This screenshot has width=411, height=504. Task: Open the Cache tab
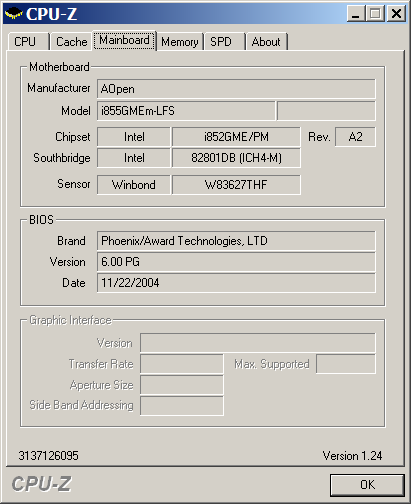click(71, 42)
